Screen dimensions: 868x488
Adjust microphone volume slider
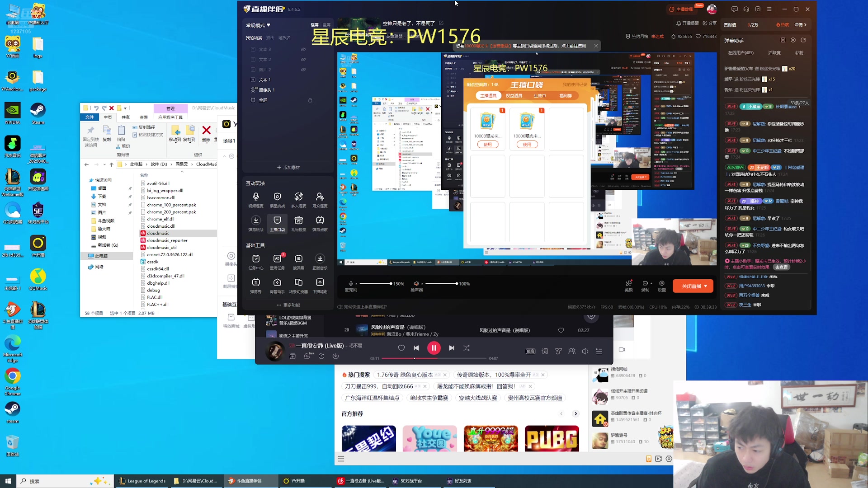point(375,284)
